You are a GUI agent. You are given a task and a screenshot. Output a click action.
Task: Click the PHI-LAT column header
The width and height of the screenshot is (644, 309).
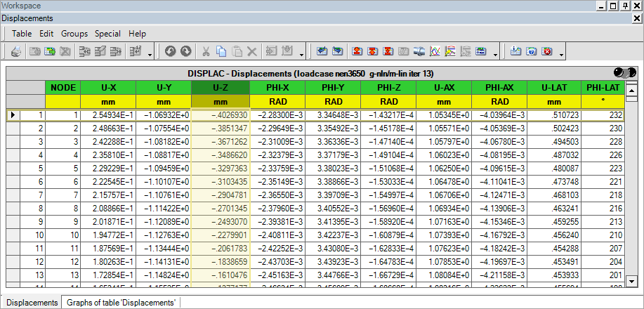pos(603,88)
